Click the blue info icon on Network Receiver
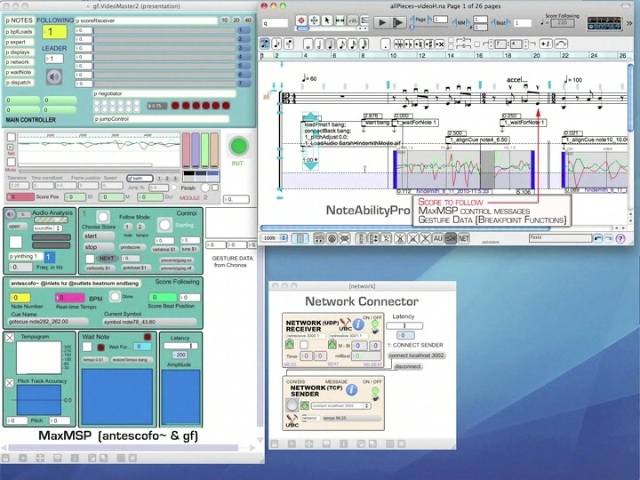The image size is (640, 480). click(358, 324)
